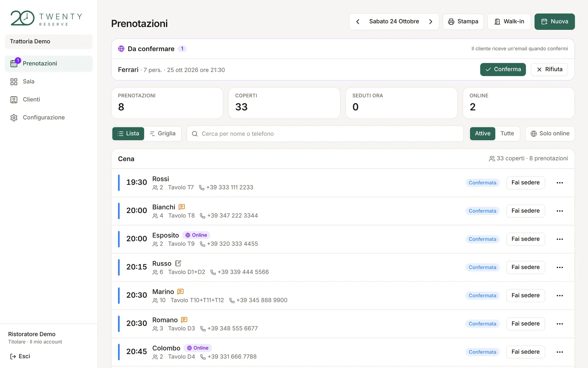Create a Nuova reservation
Screen dimensions: 588x368
(555, 22)
